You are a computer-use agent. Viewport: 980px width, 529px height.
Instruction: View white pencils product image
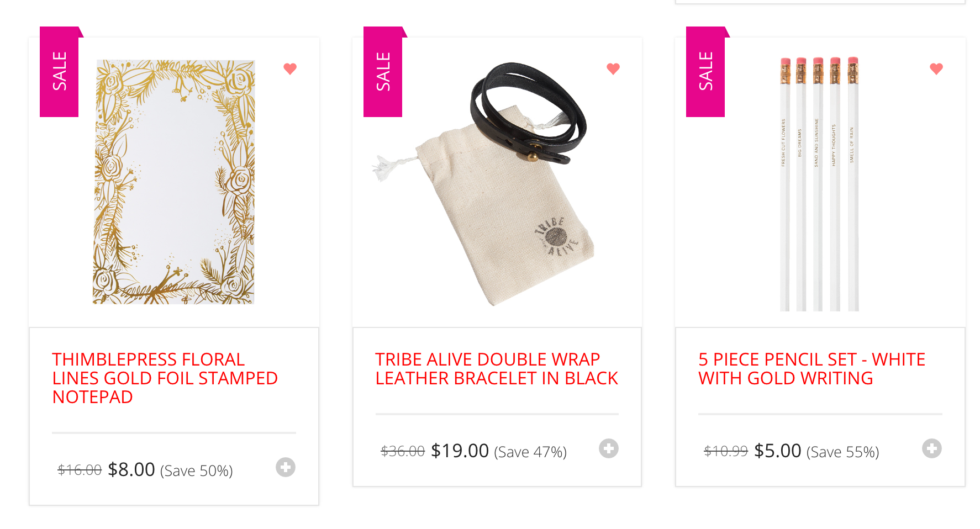coord(819,184)
